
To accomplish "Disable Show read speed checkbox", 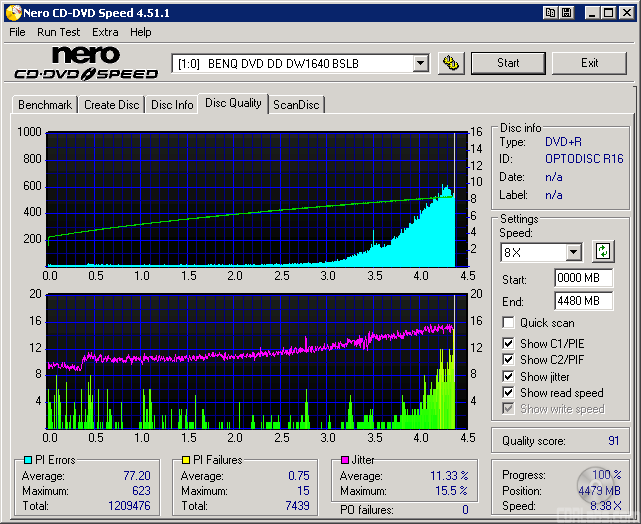I will click(508, 393).
